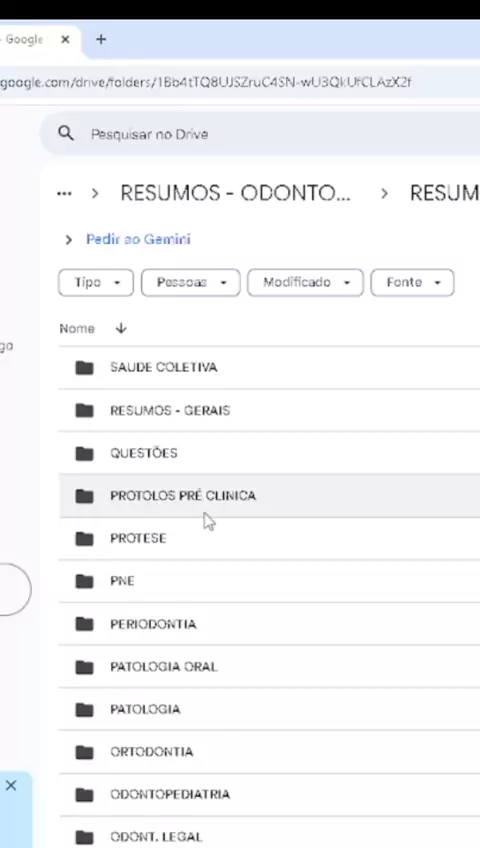The image size is (480, 848).
Task: Dismiss the blue notification with X
Action: (11, 785)
